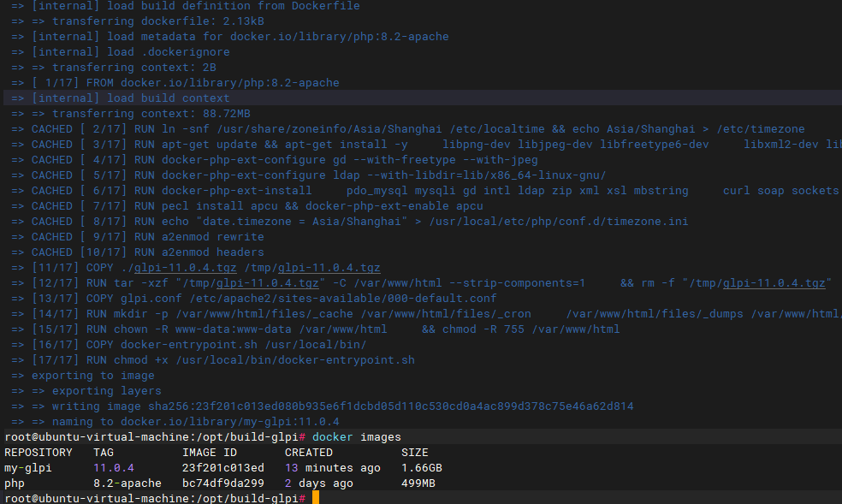Screen dimensions: 842x504
Task: Click the IMAGE ID column header
Action: pyautogui.click(x=210, y=453)
